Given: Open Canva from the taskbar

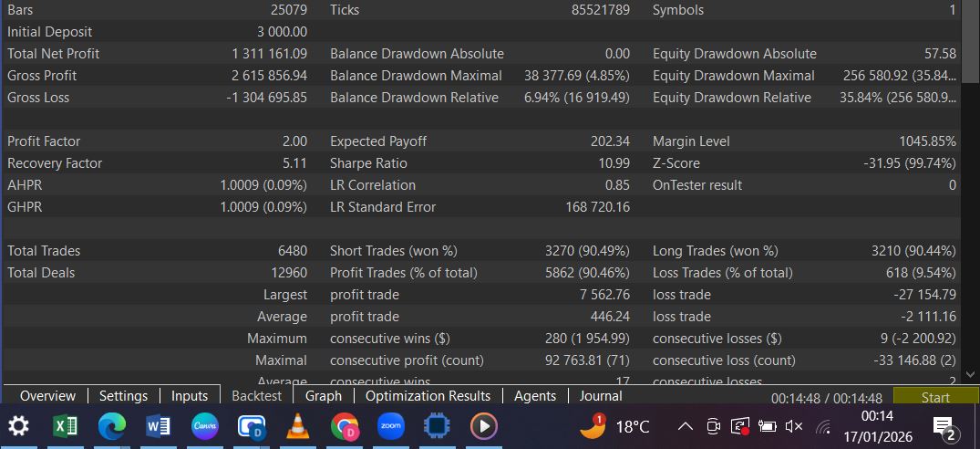Looking at the screenshot, I should pos(205,426).
